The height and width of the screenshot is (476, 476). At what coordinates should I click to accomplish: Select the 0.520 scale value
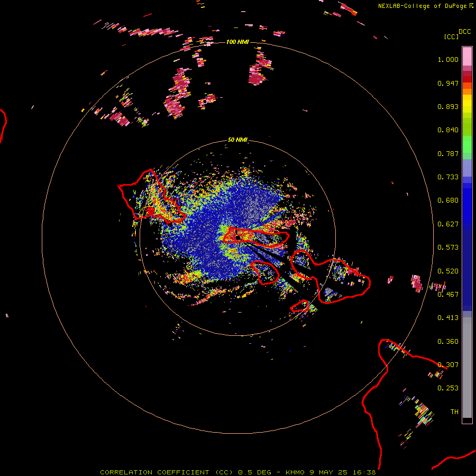448,271
